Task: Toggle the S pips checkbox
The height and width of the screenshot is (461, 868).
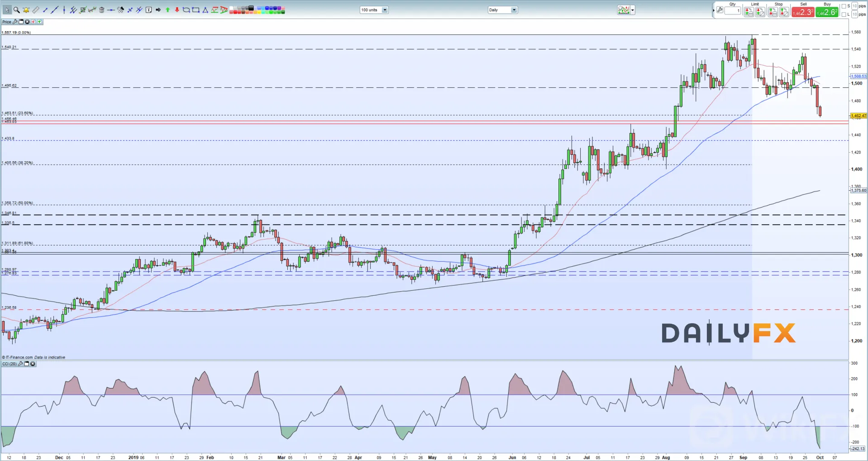Action: 844,6
